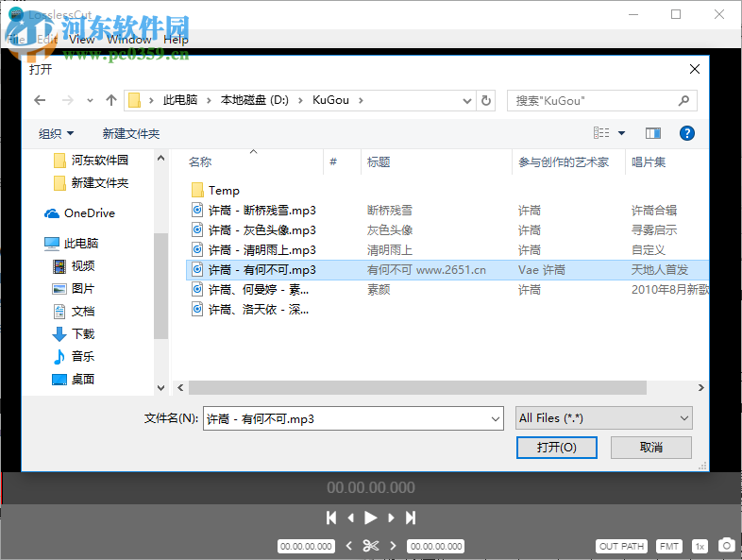
Task: Open the 文档 folder in sidebar
Action: (x=74, y=312)
